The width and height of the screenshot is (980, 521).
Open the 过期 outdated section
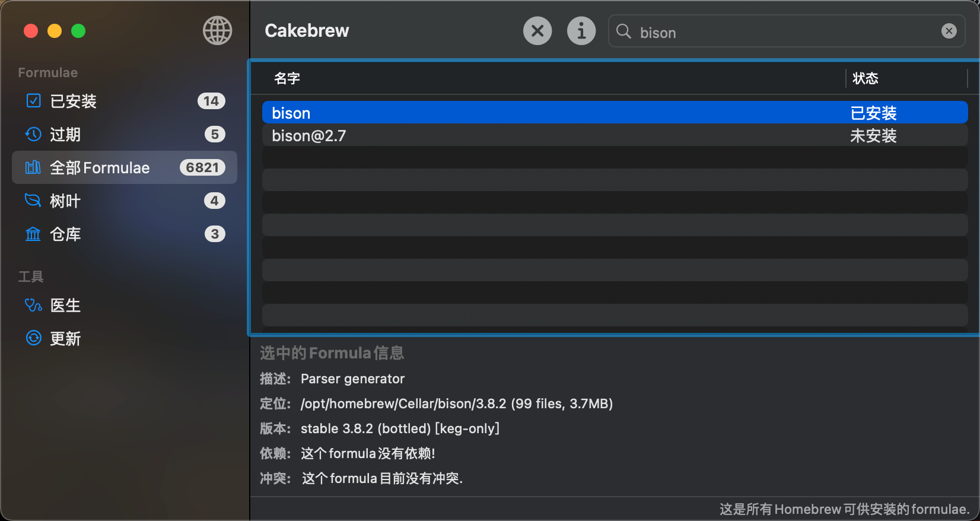[x=125, y=134]
